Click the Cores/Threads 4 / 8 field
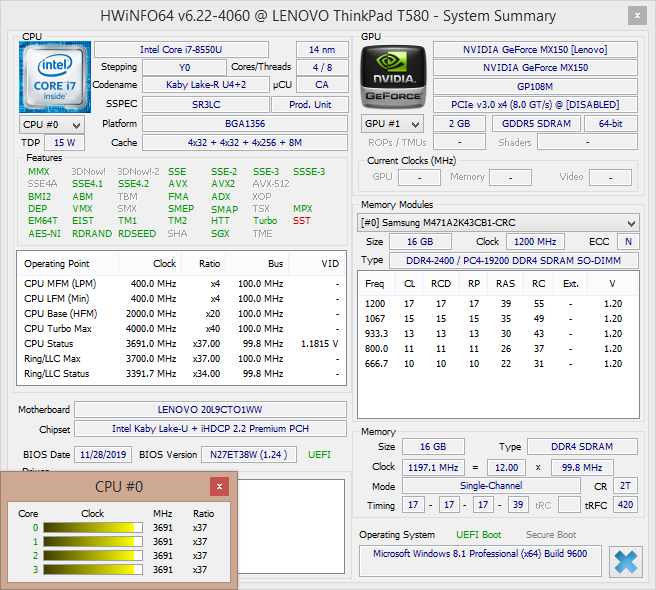 [322, 67]
